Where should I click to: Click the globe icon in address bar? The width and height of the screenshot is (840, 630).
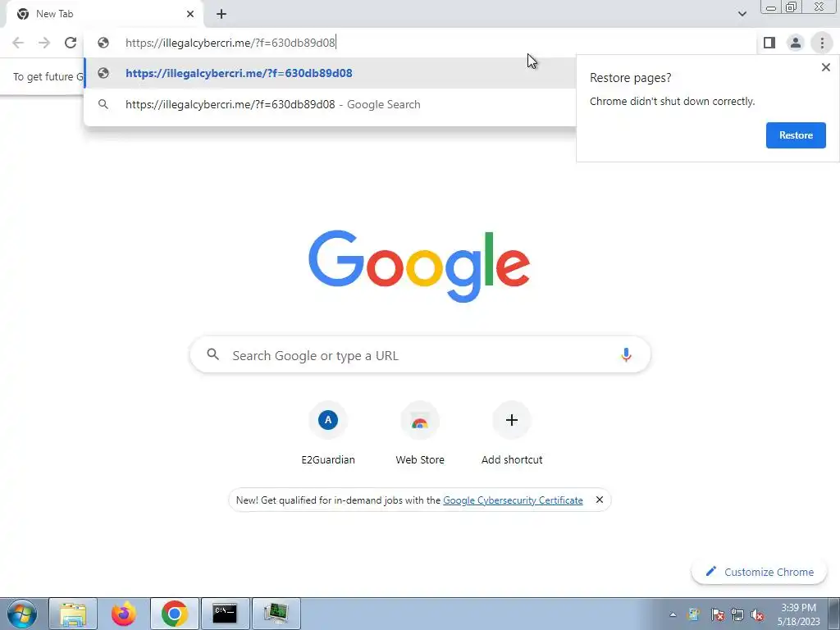103,43
